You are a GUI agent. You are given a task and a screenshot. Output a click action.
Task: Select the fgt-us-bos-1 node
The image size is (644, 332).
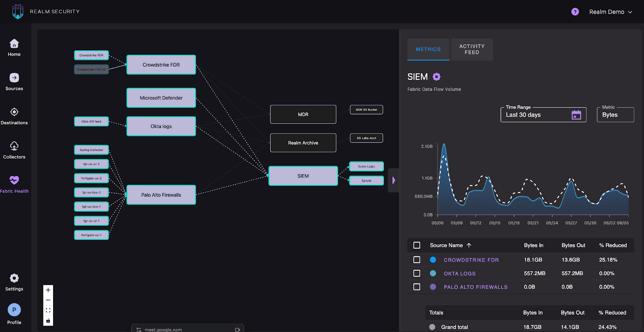pos(91,206)
